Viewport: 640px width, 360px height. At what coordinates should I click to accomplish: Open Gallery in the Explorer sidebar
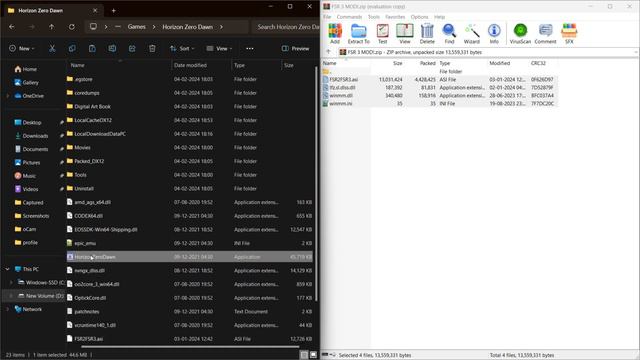point(30,82)
